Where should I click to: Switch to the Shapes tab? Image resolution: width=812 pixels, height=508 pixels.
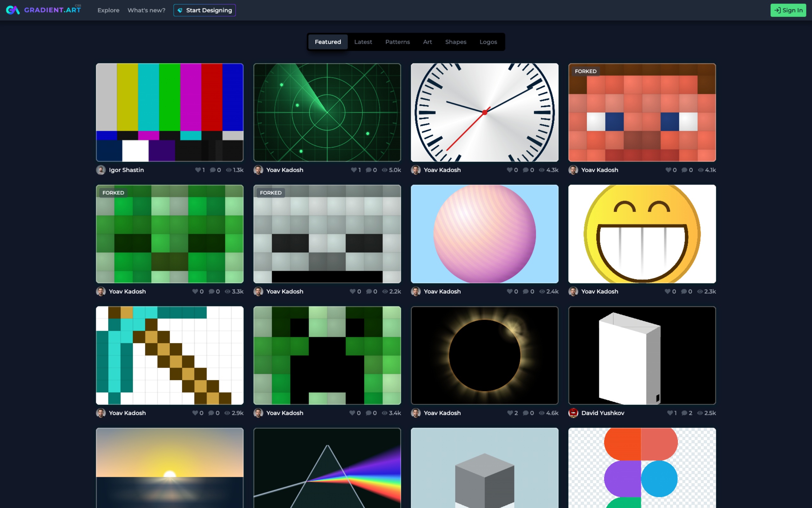[x=456, y=42]
